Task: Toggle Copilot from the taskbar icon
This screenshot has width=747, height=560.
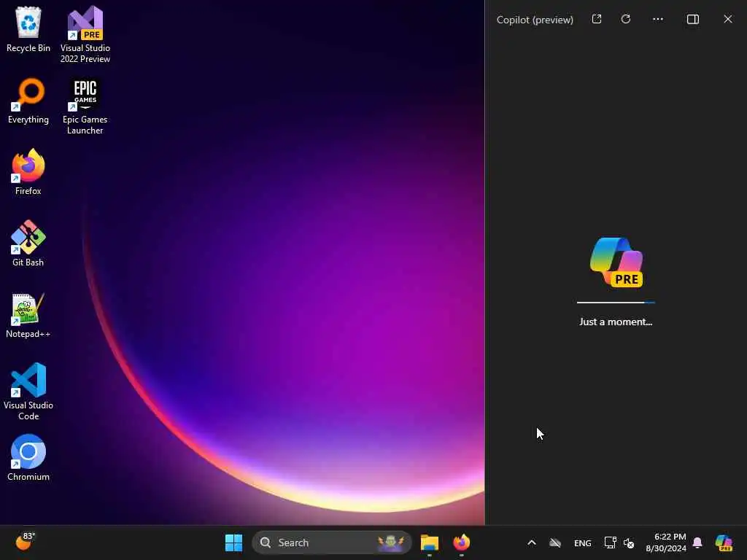Action: 724,542
